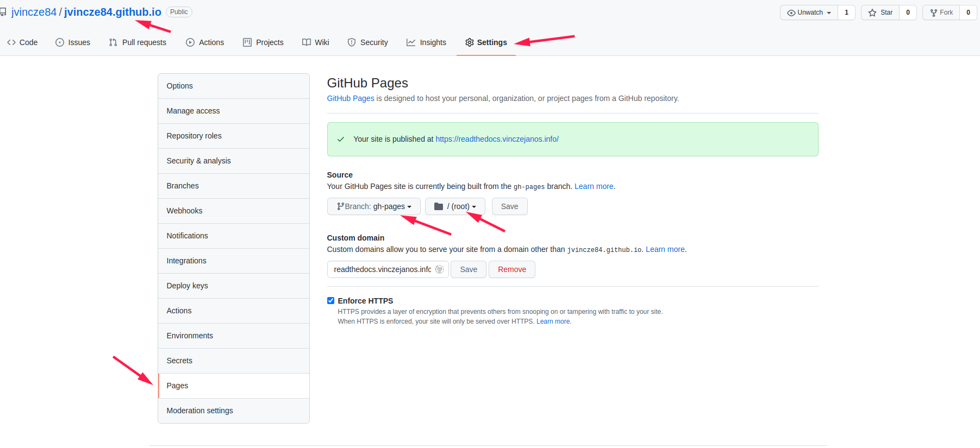Click the green checkmark icon in published notice
This screenshot has width=980, height=448.
pyautogui.click(x=341, y=140)
